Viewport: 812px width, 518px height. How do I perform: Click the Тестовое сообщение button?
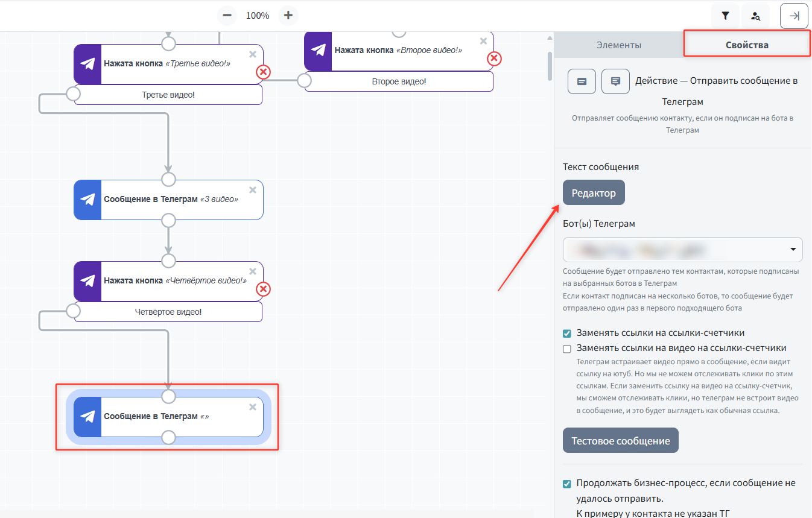pyautogui.click(x=620, y=441)
